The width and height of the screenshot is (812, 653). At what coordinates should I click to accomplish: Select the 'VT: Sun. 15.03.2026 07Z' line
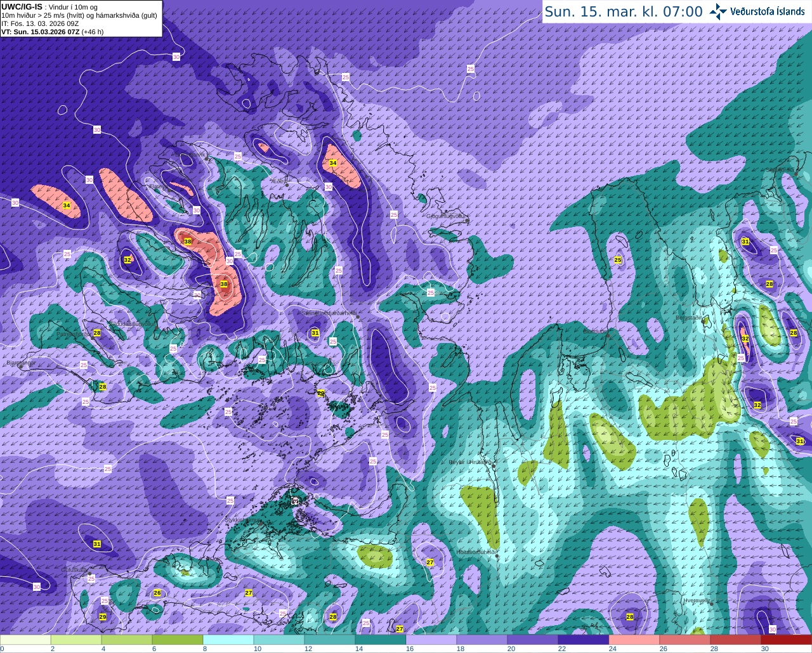point(41,32)
